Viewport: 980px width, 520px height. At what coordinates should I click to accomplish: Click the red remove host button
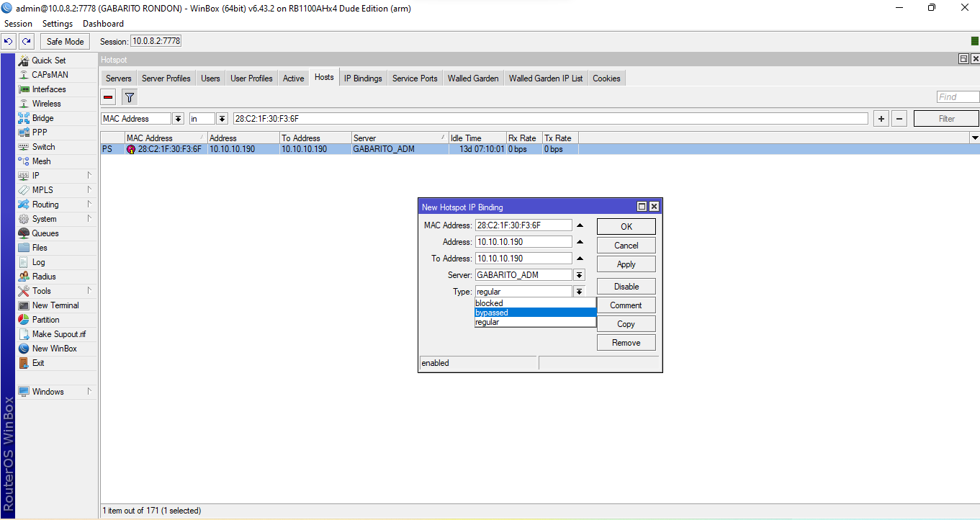[108, 97]
